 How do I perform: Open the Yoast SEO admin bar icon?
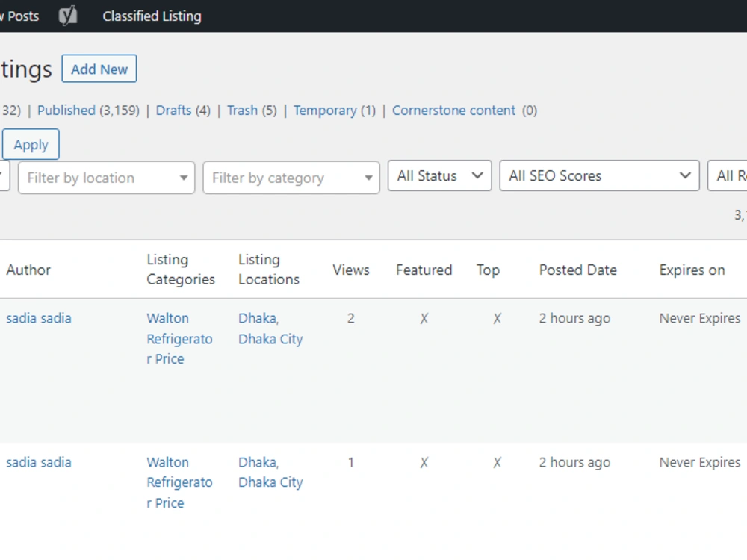(68, 16)
